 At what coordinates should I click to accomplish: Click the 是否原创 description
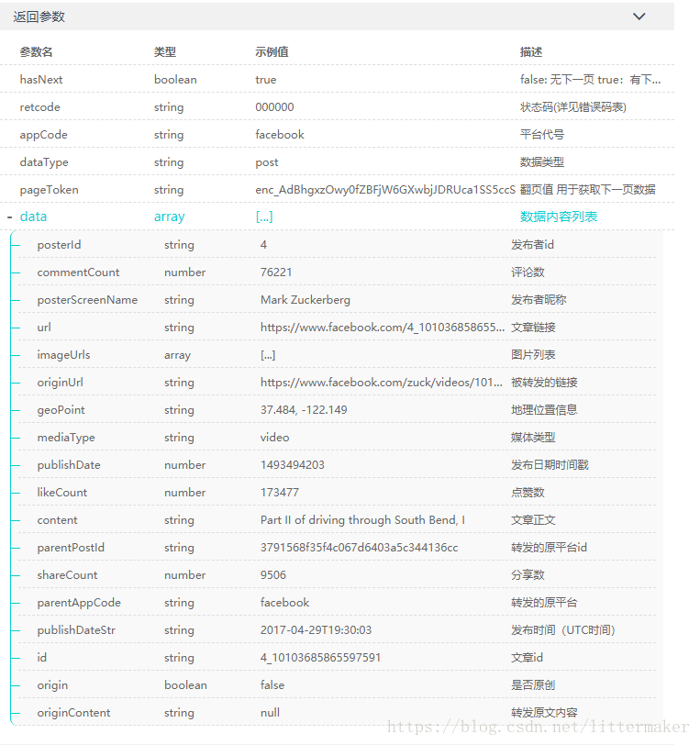click(533, 685)
